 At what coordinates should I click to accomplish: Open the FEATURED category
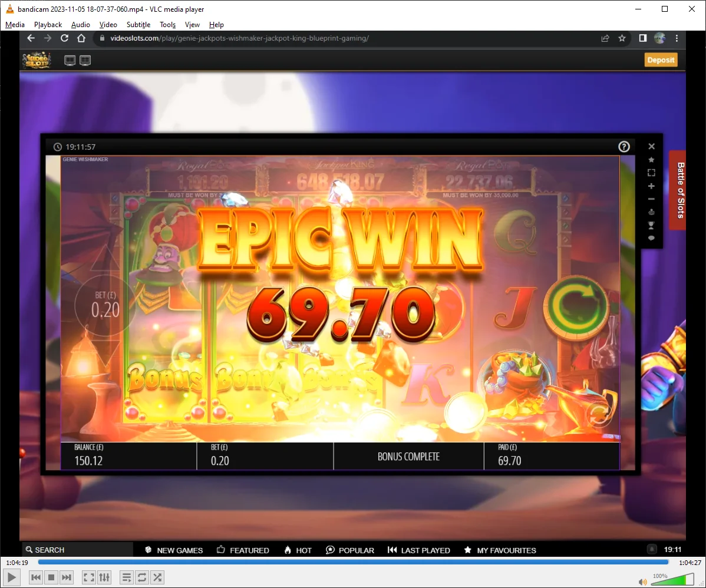(x=243, y=550)
